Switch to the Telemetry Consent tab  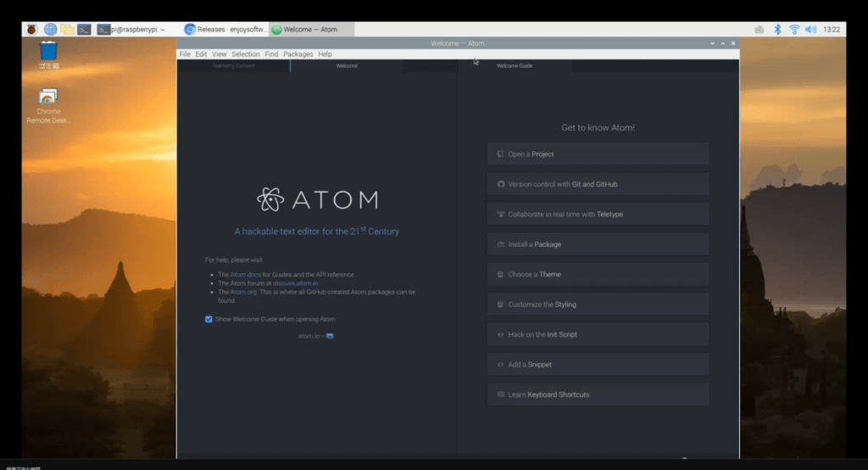[233, 65]
